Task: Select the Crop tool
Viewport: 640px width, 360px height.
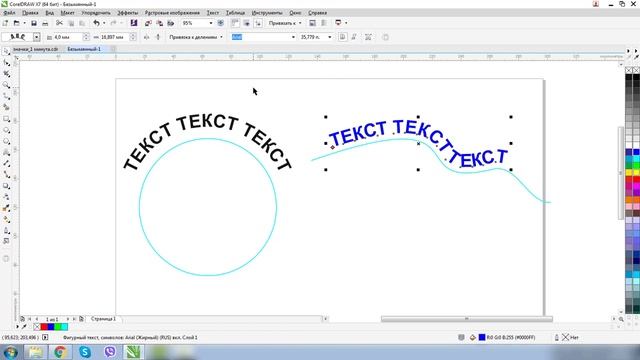Action: [x=6, y=74]
